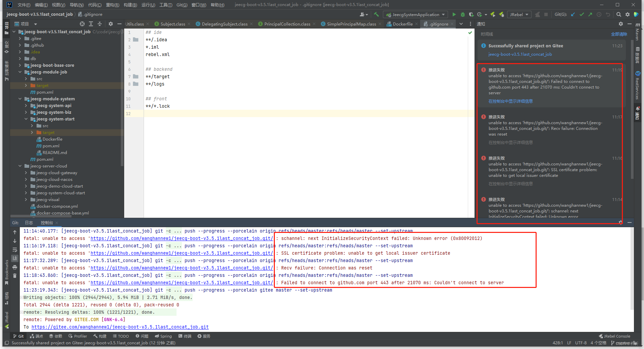This screenshot has width=644, height=349.
Task: Select opened file target icon in project panel
Action: tap(82, 24)
